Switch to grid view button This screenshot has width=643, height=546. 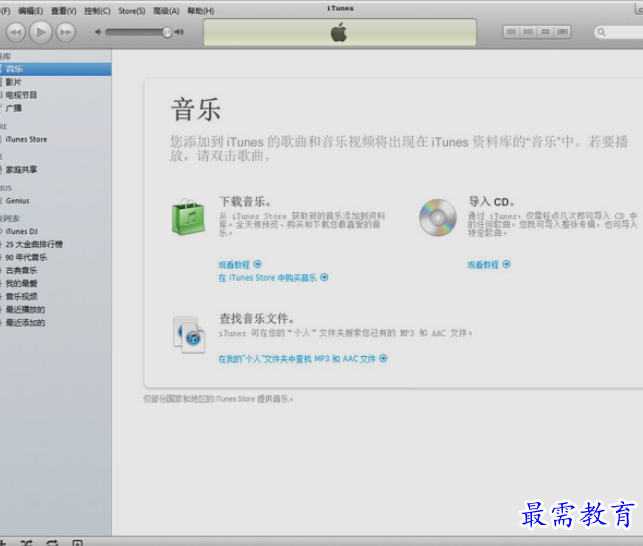[545, 32]
